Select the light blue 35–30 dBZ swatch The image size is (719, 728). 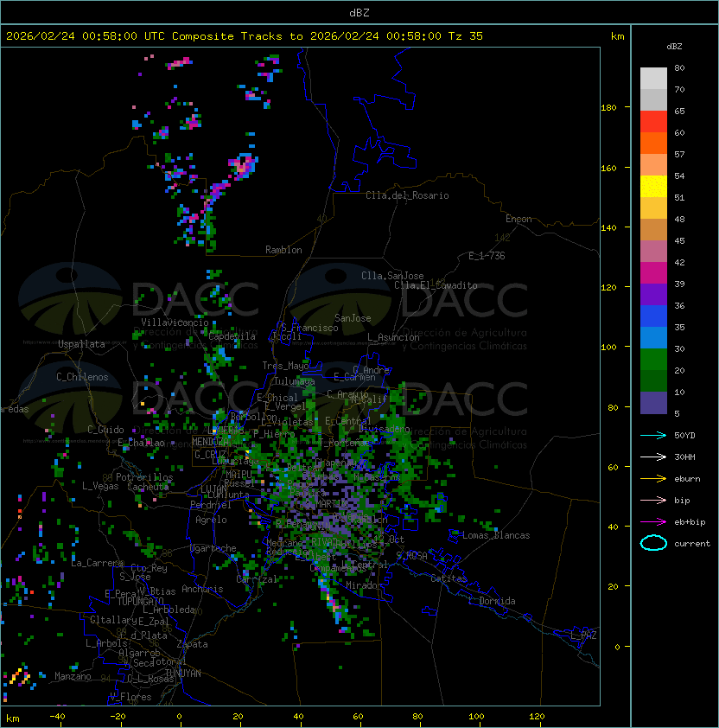(x=653, y=338)
